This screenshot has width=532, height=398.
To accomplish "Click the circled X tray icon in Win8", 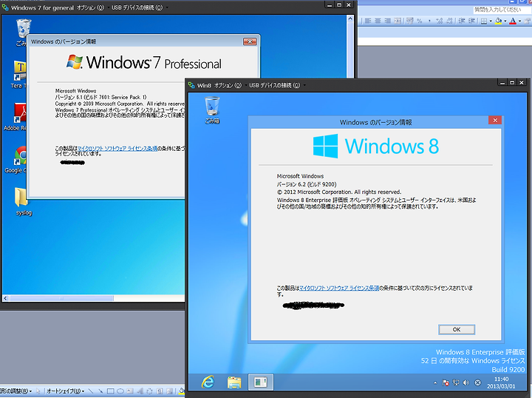I will coord(477,382).
